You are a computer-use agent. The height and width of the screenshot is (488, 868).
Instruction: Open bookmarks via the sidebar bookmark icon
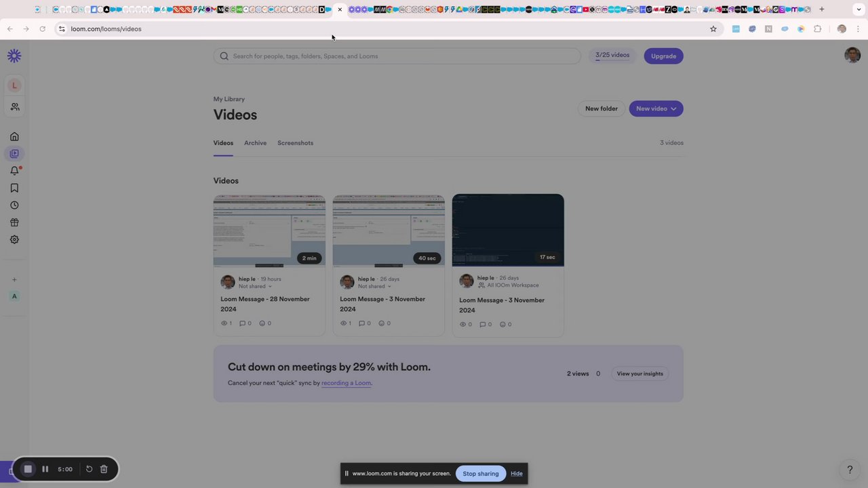click(x=14, y=188)
